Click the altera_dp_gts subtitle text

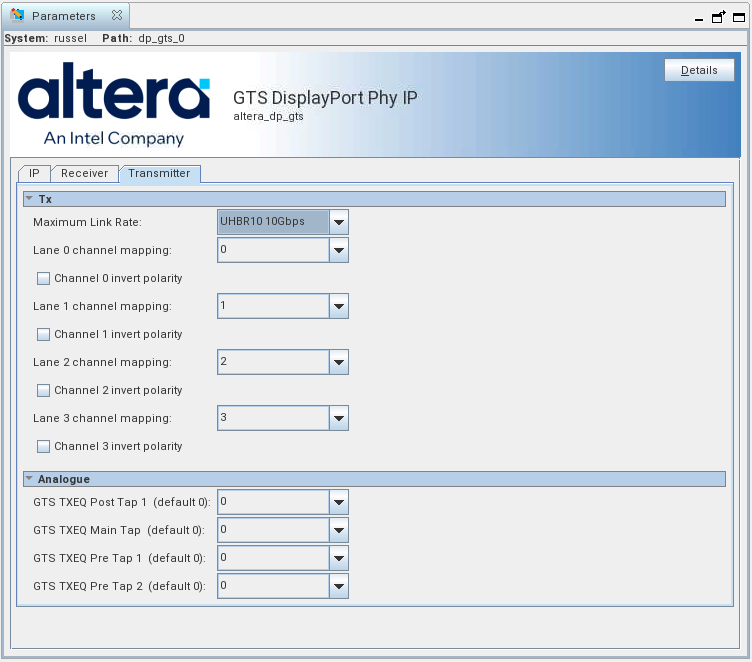268,117
